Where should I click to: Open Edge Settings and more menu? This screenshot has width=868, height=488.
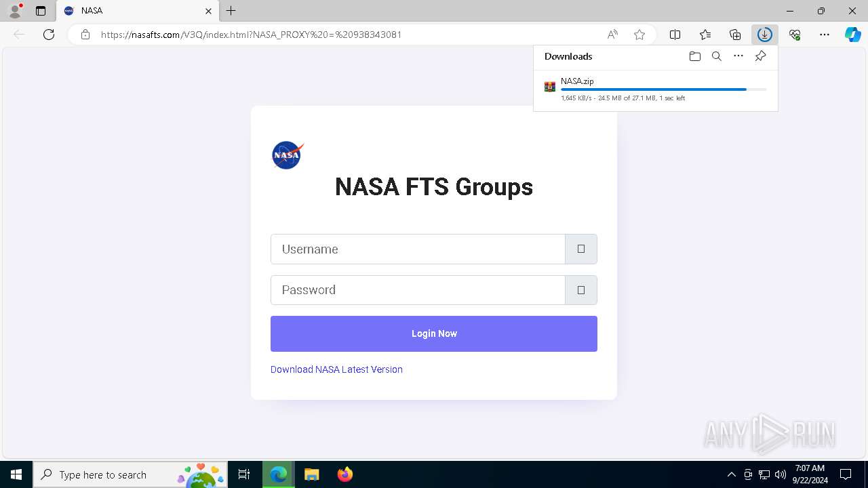point(825,35)
